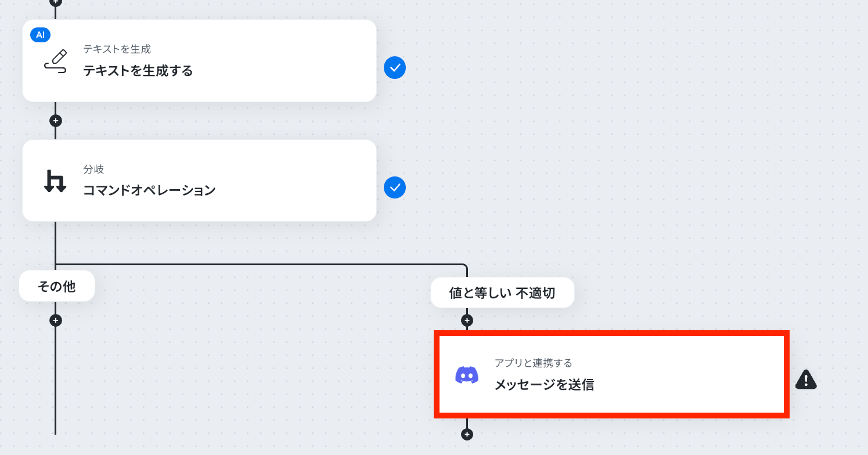This screenshot has width=868, height=455.
Task: Click blue checkmark beside テキストを生成する
Action: (x=395, y=68)
